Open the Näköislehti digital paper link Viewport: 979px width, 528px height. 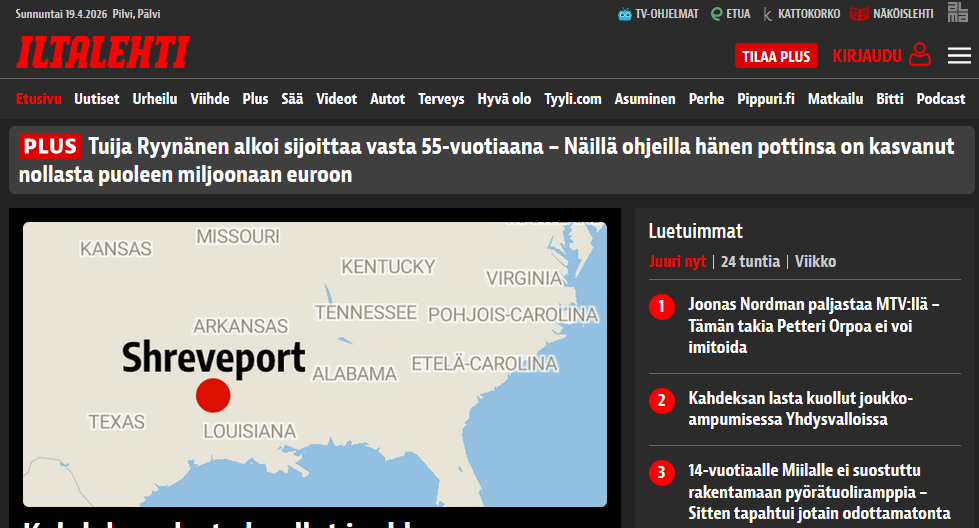tap(892, 14)
